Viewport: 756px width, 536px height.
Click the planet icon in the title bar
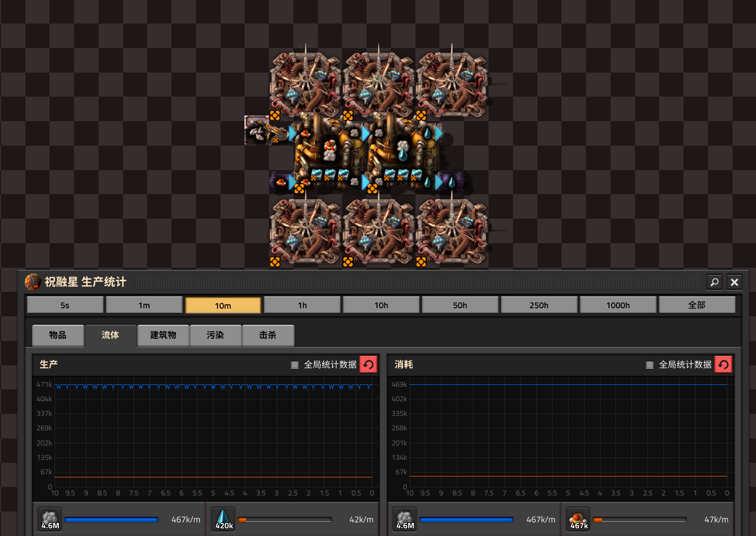(x=33, y=282)
